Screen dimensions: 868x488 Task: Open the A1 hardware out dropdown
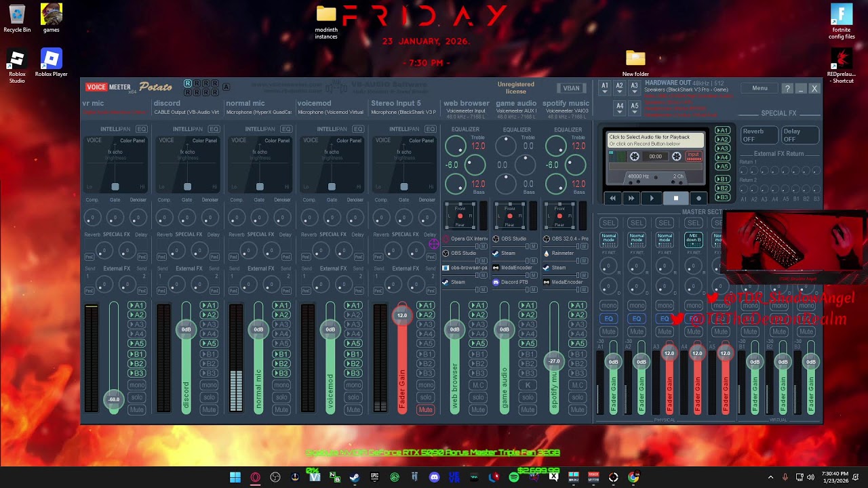click(604, 87)
